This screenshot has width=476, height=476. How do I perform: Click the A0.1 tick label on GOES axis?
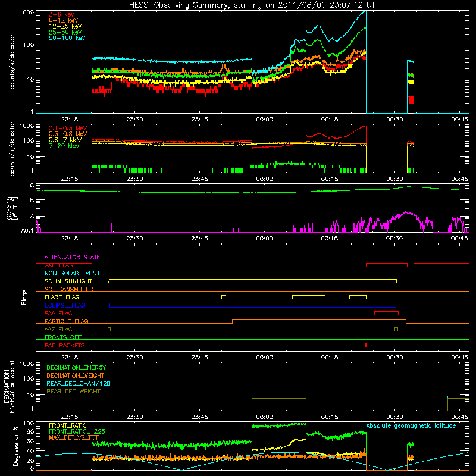pos(27,231)
